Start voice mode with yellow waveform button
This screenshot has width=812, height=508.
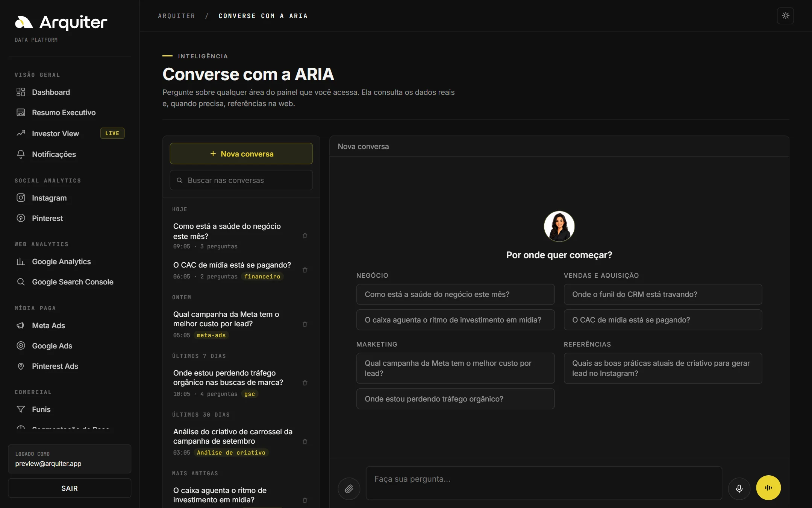(x=768, y=488)
